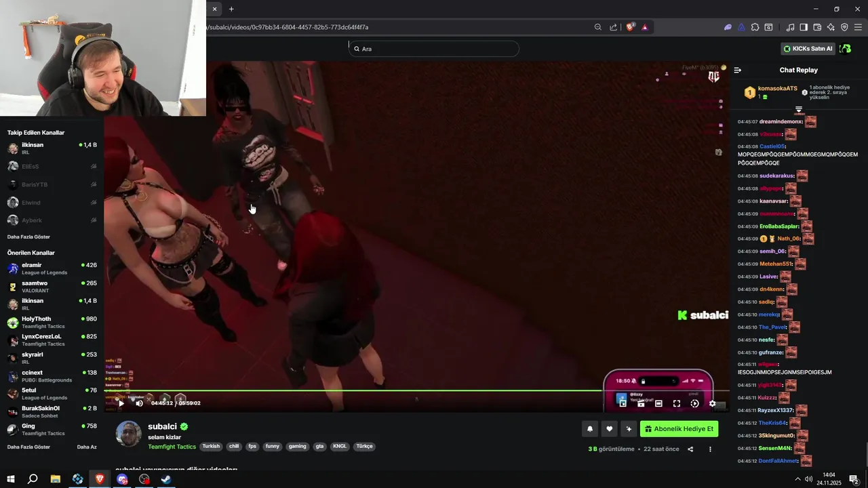Image resolution: width=868 pixels, height=488 pixels.
Task: Open the media control music note icon
Action: tap(790, 27)
